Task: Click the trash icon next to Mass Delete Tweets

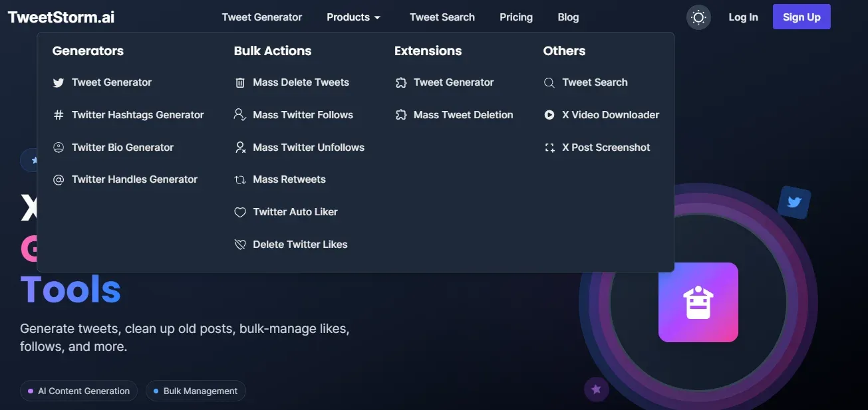Action: pyautogui.click(x=240, y=82)
